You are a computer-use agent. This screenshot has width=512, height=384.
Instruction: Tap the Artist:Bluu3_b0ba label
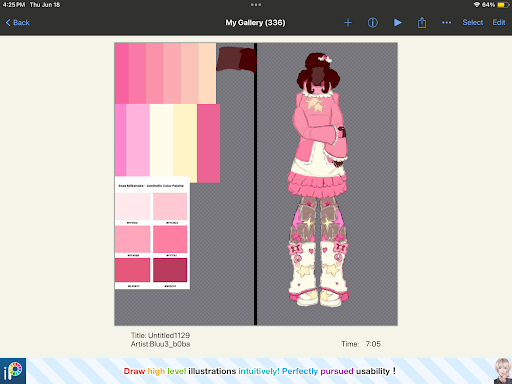pos(160,344)
